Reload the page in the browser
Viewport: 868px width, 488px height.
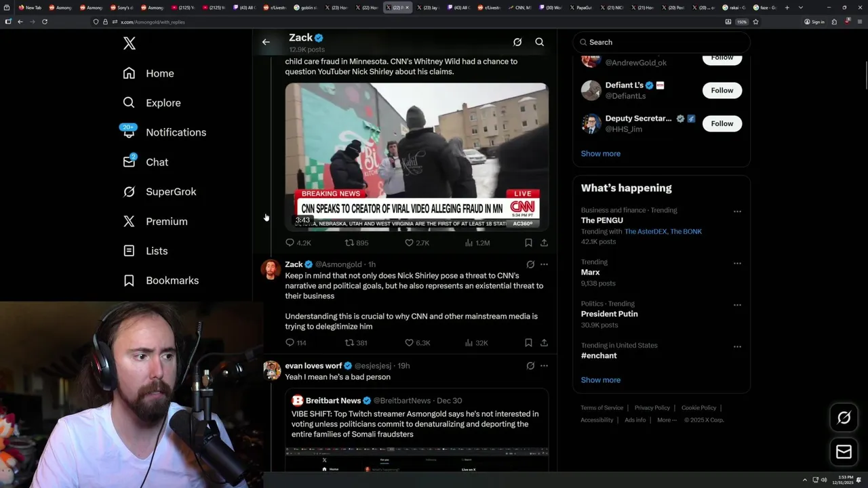(x=45, y=22)
